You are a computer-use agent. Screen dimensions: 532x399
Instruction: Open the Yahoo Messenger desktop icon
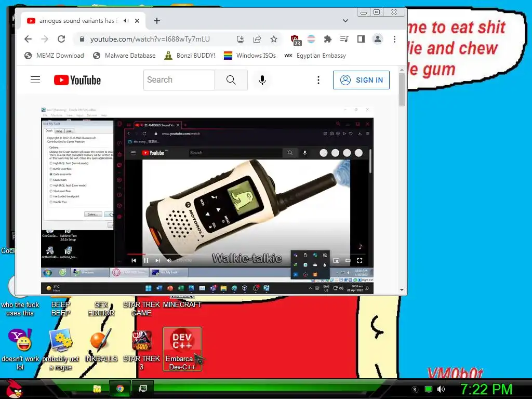pos(20,350)
